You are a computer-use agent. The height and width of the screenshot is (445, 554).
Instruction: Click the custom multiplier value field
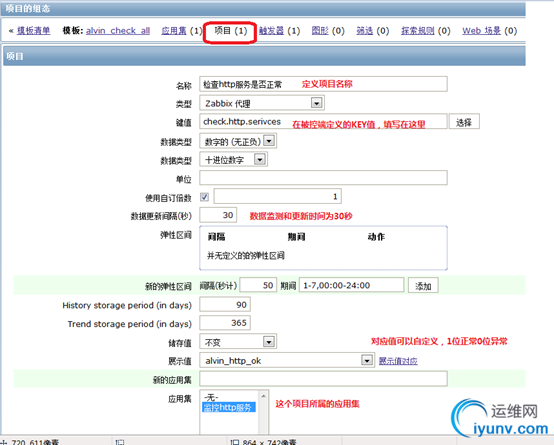click(x=277, y=197)
